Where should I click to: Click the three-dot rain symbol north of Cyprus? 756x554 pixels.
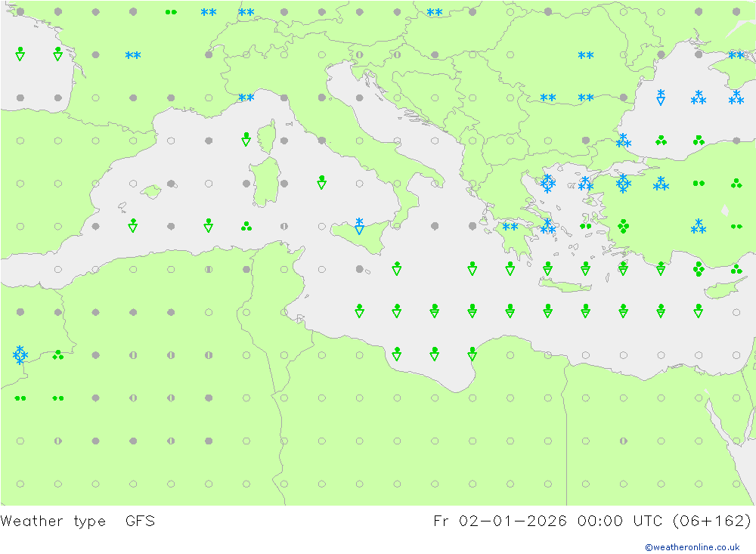click(736, 269)
